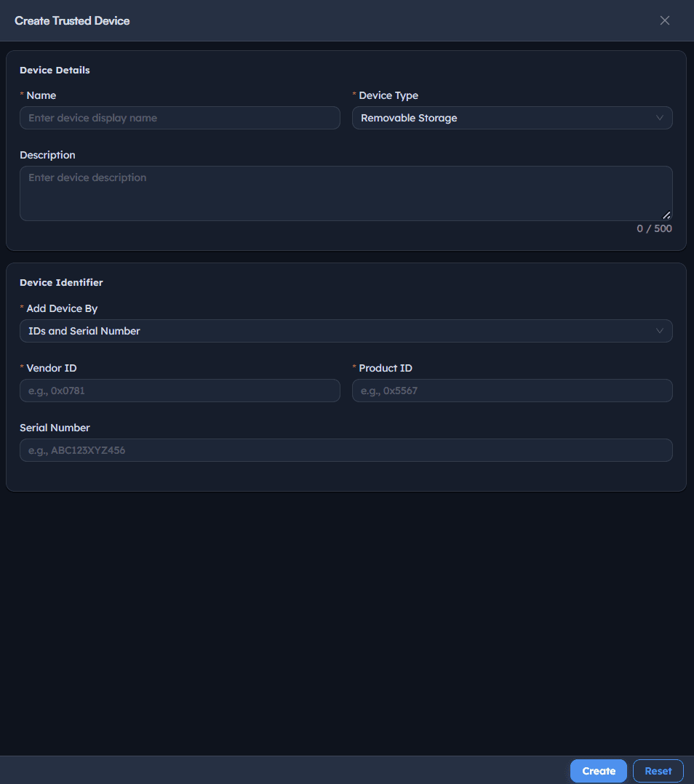The height and width of the screenshot is (784, 694).
Task: Open the Removable Storage device type dropdown
Action: pyautogui.click(x=512, y=118)
